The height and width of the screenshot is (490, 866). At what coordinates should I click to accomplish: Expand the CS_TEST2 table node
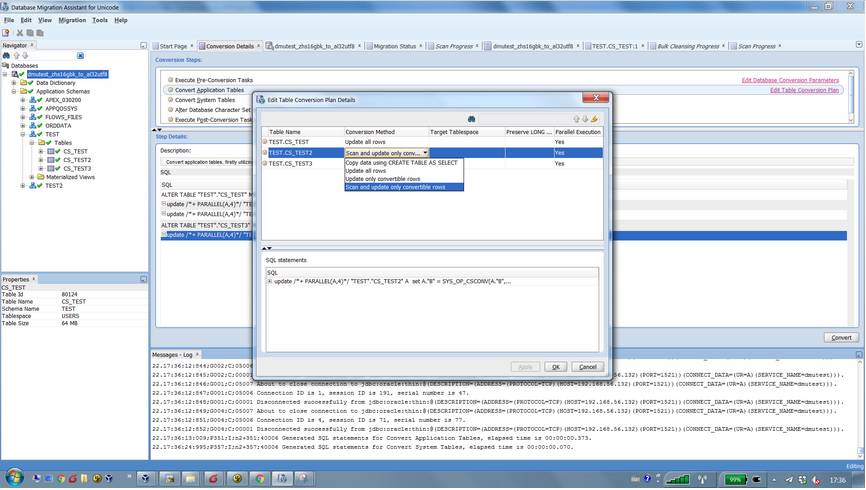click(x=41, y=160)
